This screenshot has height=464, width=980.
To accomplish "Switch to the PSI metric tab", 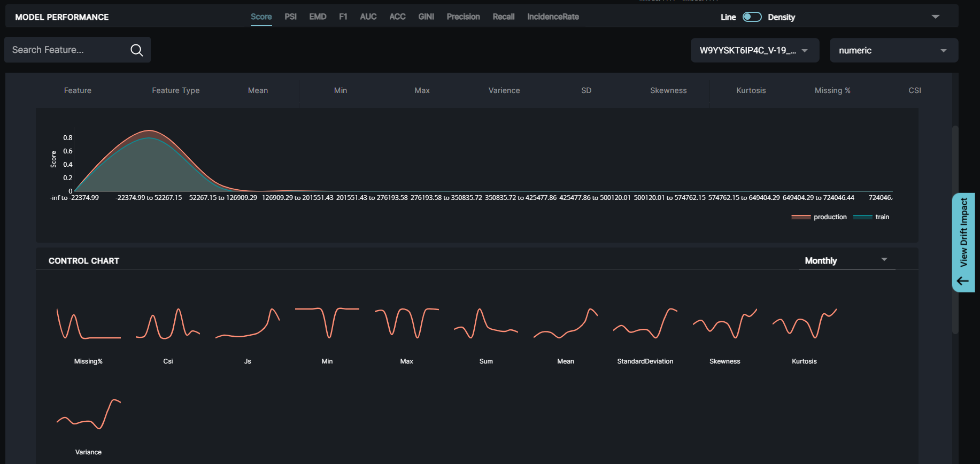I will point(290,17).
